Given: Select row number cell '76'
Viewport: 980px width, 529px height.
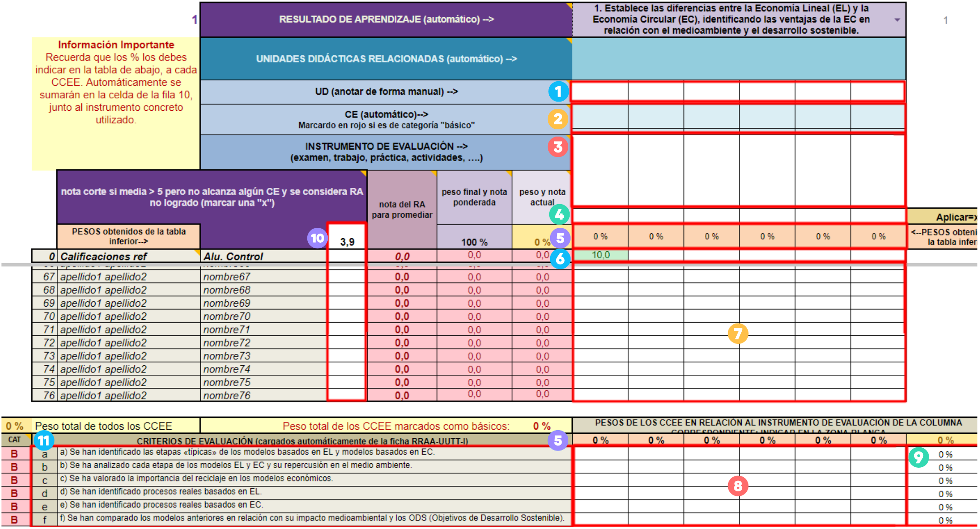Looking at the screenshot, I should coord(44,395).
